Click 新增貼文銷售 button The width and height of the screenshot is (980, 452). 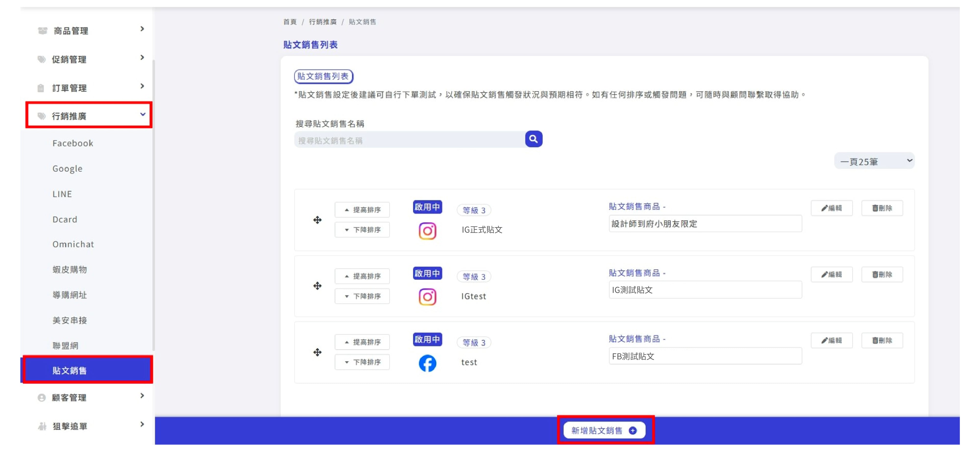604,431
